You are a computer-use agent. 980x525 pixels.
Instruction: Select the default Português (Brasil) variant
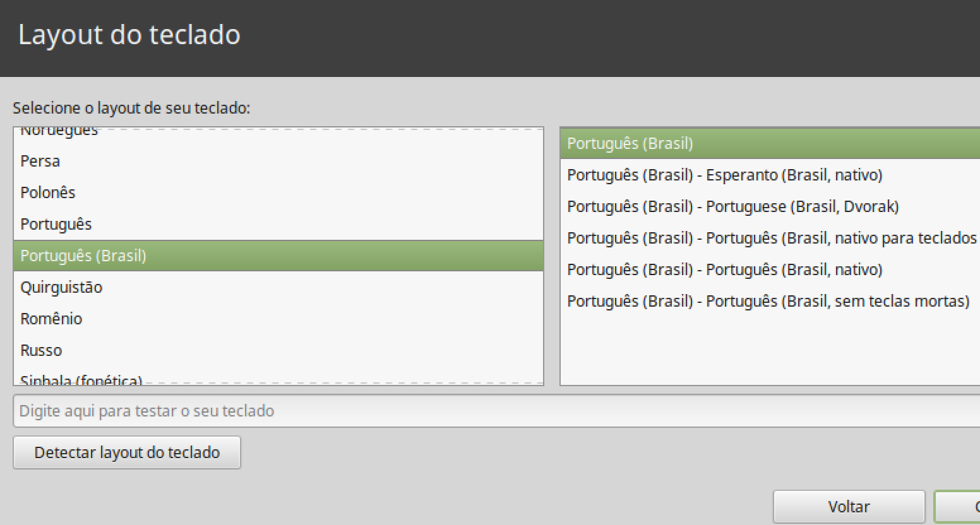[x=630, y=143]
